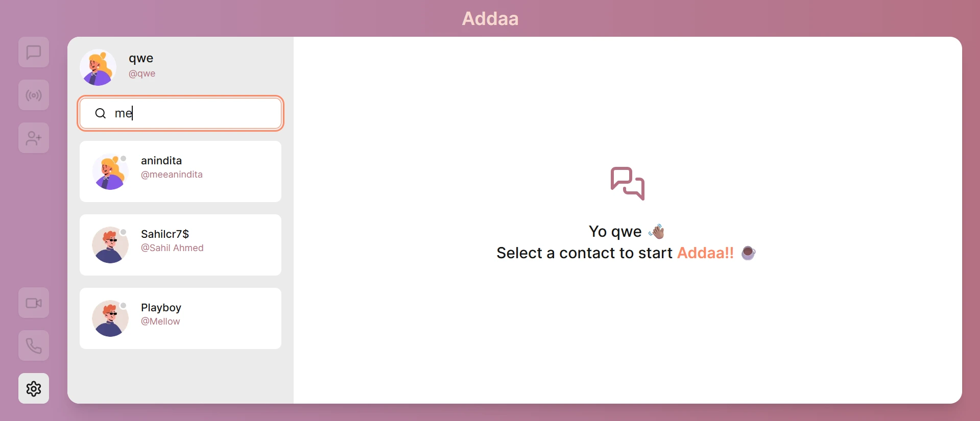
Task: Click Sahilcr7$'s status indicator
Action: [x=124, y=232]
